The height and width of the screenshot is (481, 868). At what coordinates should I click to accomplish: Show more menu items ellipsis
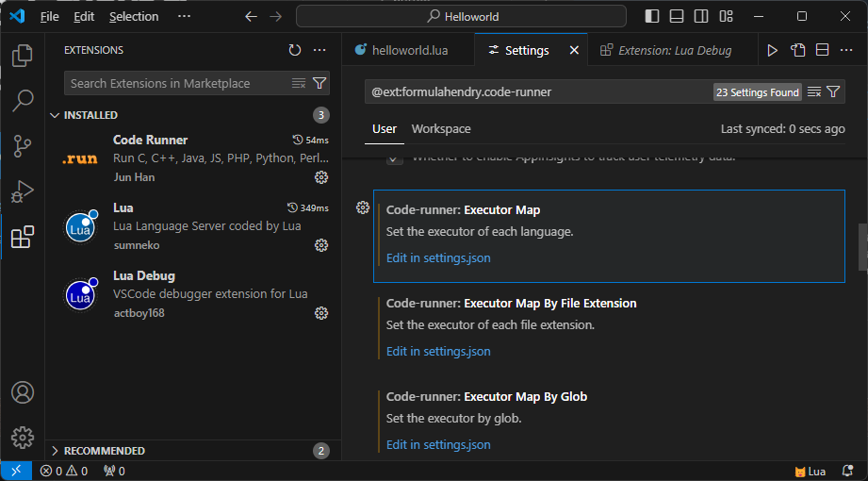pos(184,17)
